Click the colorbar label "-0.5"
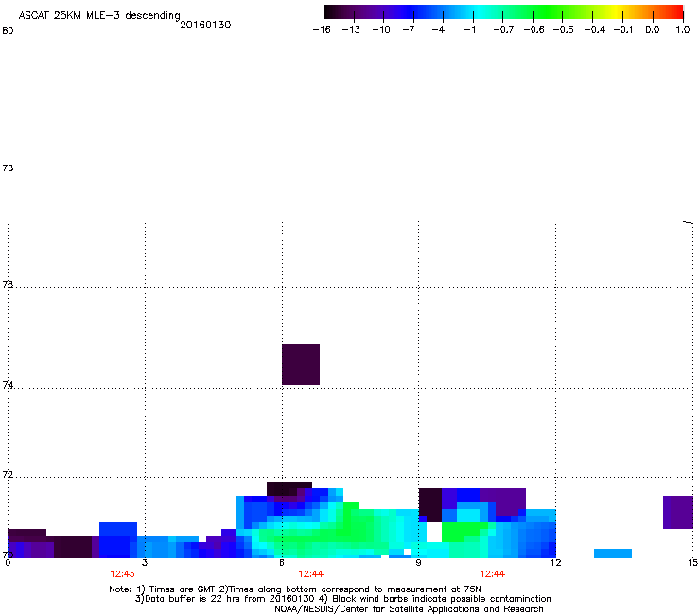700x615 pixels. click(x=564, y=30)
